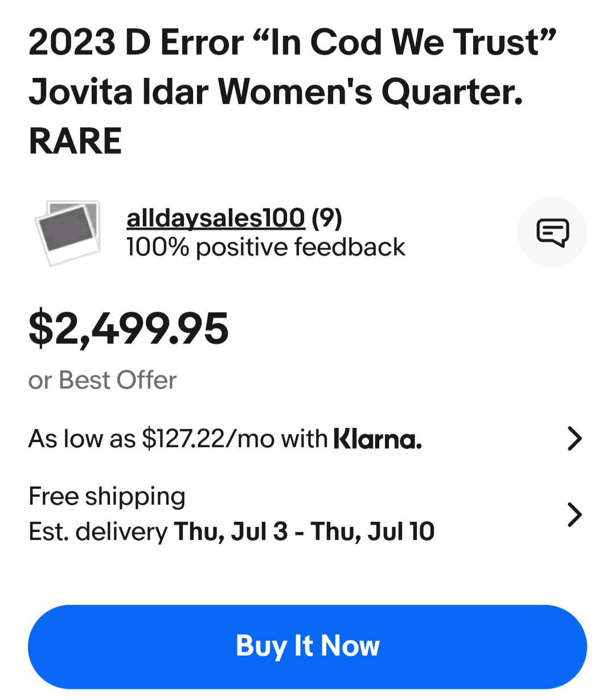Expand Klarna payment options chevron
This screenshot has height=700, width=615.
[x=575, y=439]
